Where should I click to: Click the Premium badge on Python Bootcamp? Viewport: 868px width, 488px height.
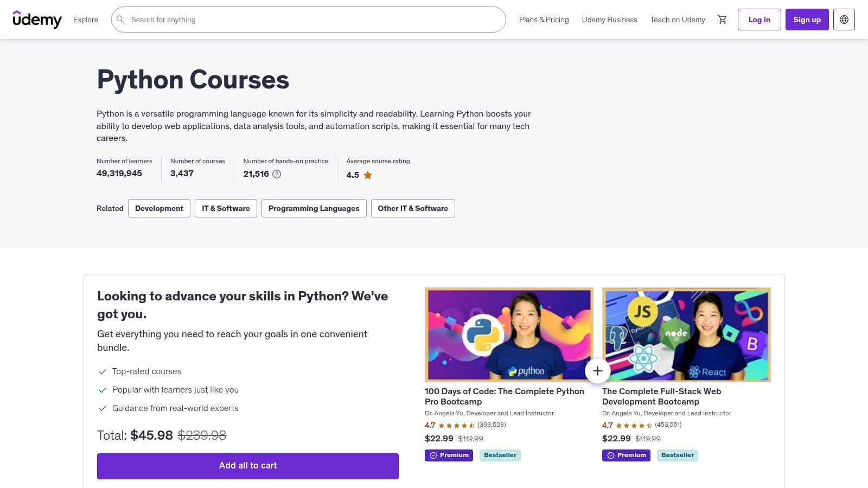tap(449, 455)
